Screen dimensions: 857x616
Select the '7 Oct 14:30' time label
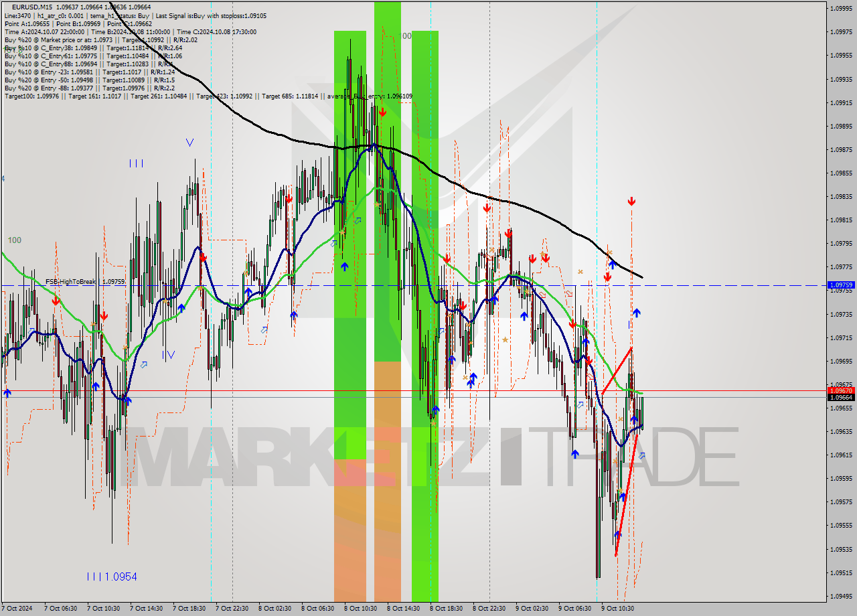[x=146, y=609]
